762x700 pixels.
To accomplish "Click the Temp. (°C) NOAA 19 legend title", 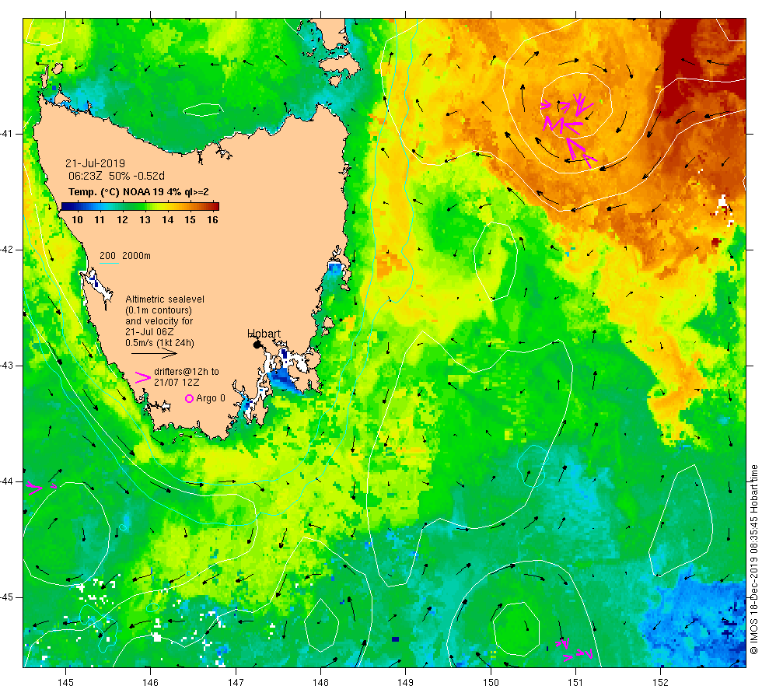I will coord(138,191).
